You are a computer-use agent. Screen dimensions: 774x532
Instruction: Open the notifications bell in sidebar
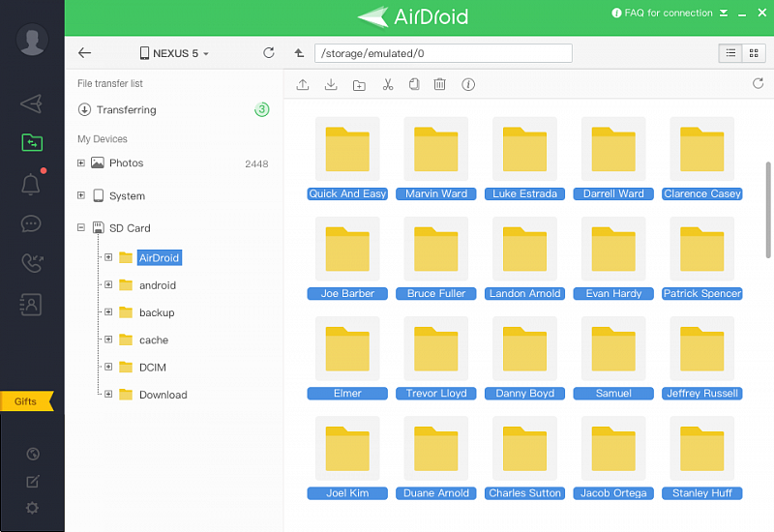31,184
